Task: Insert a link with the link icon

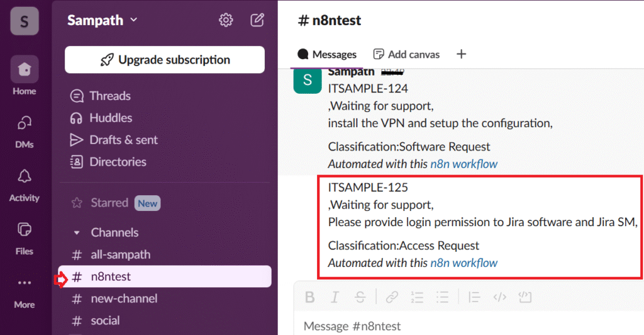Action: [392, 297]
